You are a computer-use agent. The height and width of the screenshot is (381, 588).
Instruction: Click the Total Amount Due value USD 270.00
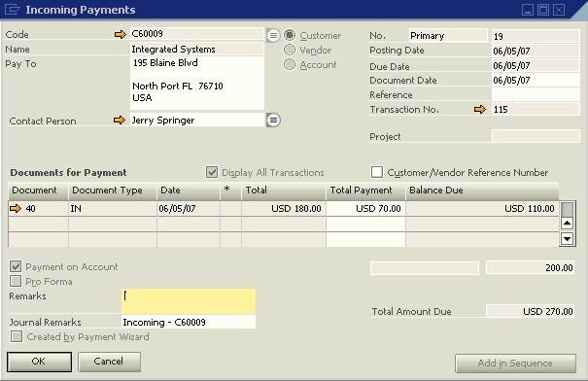pos(531,311)
